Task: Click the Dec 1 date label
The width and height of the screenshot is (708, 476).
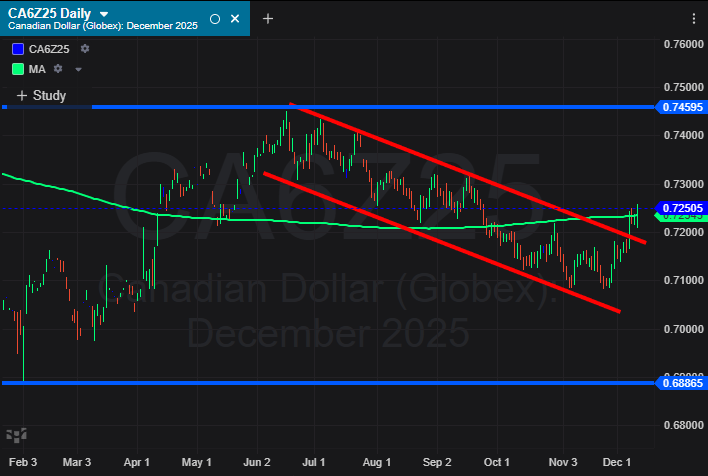Action: (x=617, y=462)
